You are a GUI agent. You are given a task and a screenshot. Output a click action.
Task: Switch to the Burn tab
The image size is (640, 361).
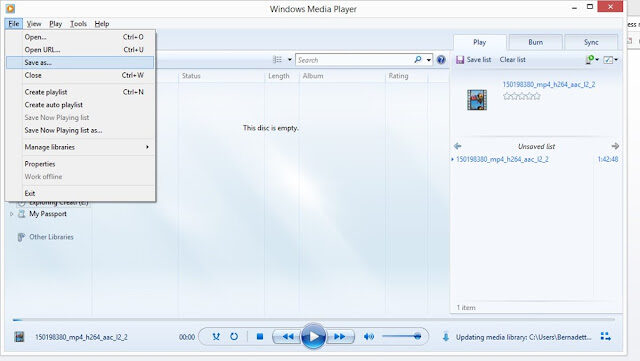pos(536,42)
